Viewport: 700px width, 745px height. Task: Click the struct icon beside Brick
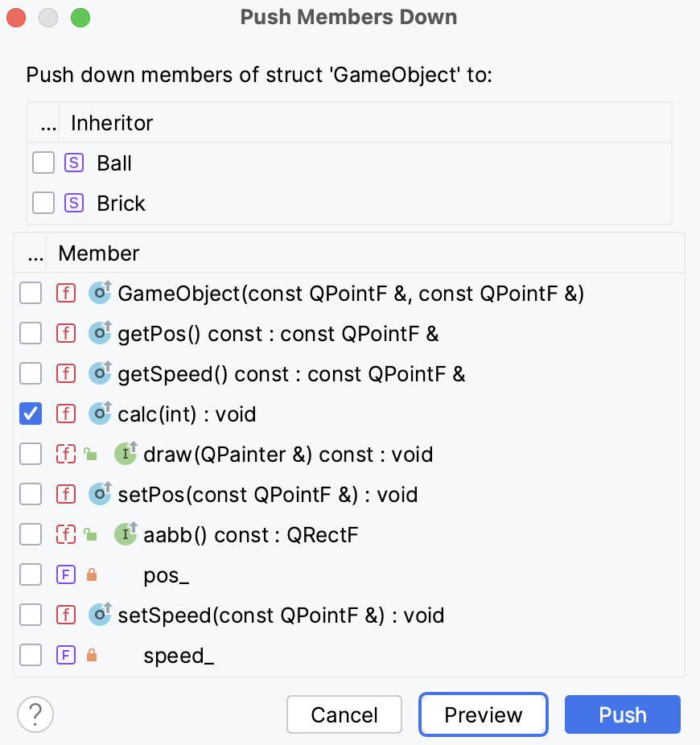point(74,203)
